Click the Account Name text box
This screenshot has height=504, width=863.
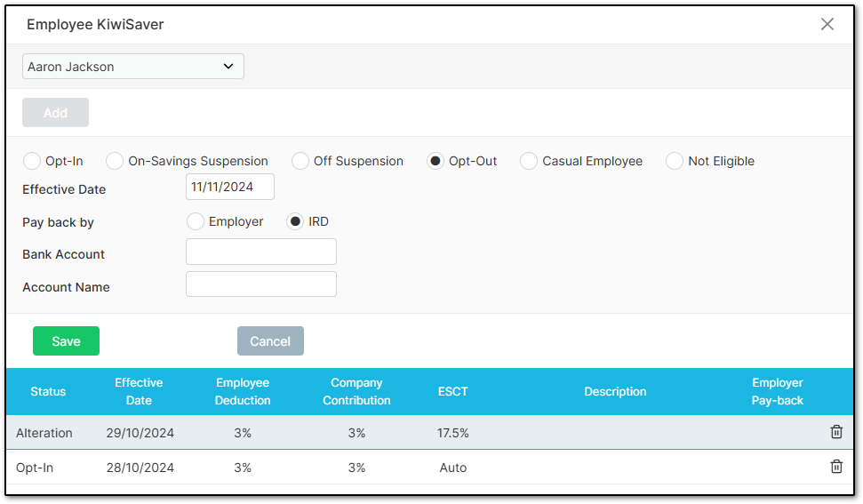[x=261, y=284]
